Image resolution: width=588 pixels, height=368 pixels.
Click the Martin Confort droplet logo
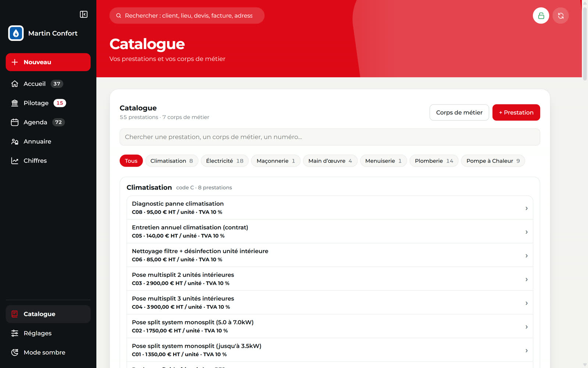[16, 33]
